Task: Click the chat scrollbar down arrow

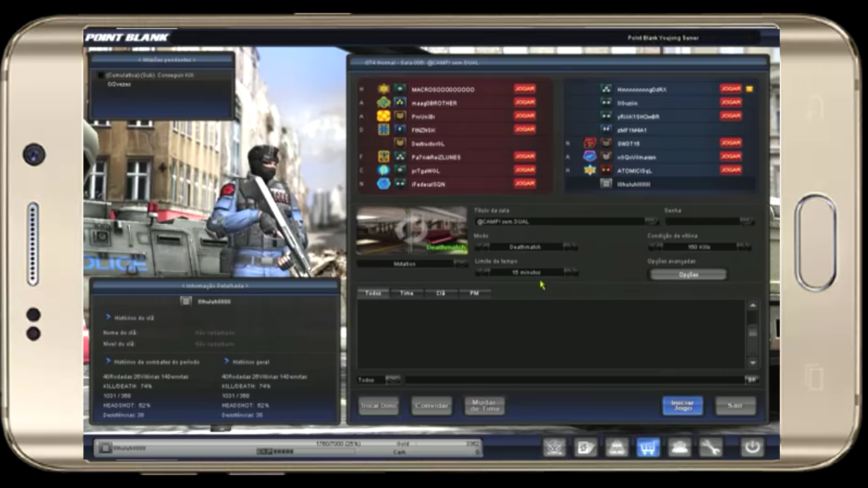Action: tap(752, 363)
